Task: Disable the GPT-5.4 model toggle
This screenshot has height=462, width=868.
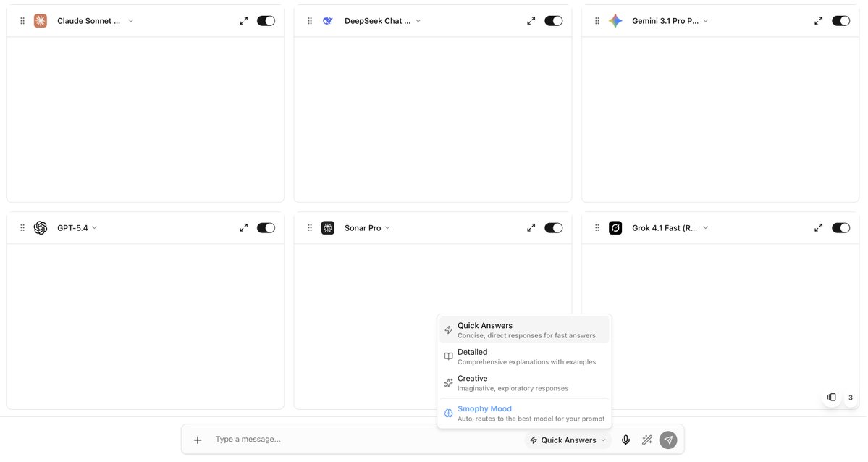Action: point(266,227)
